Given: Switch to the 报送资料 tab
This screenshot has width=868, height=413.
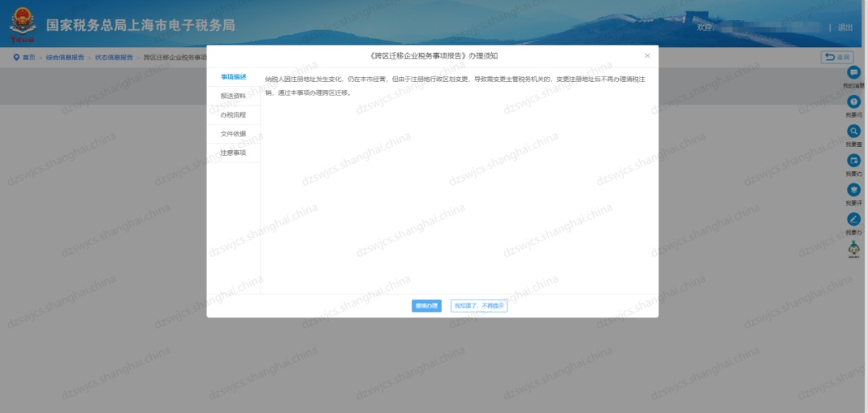Looking at the screenshot, I should click(x=234, y=96).
